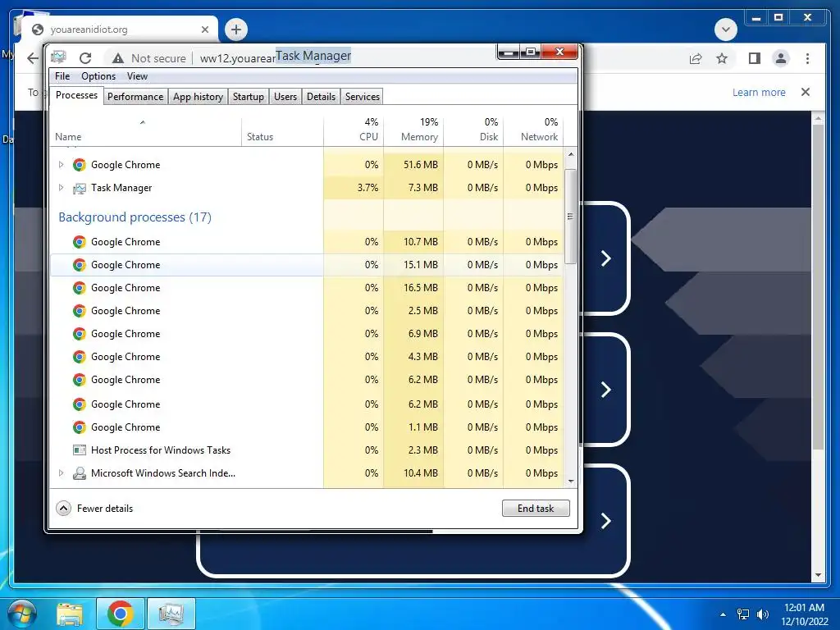Image resolution: width=840 pixels, height=630 pixels.
Task: Click the process list scroll-up arrow
Action: click(x=571, y=154)
